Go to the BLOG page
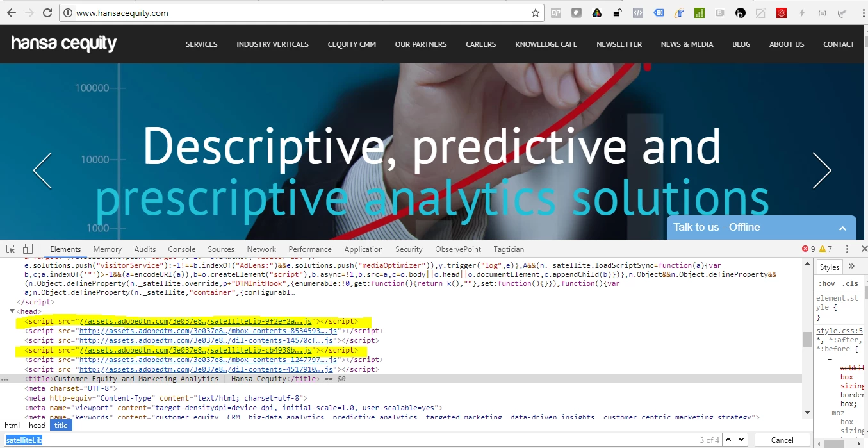868x448 pixels. pyautogui.click(x=741, y=44)
